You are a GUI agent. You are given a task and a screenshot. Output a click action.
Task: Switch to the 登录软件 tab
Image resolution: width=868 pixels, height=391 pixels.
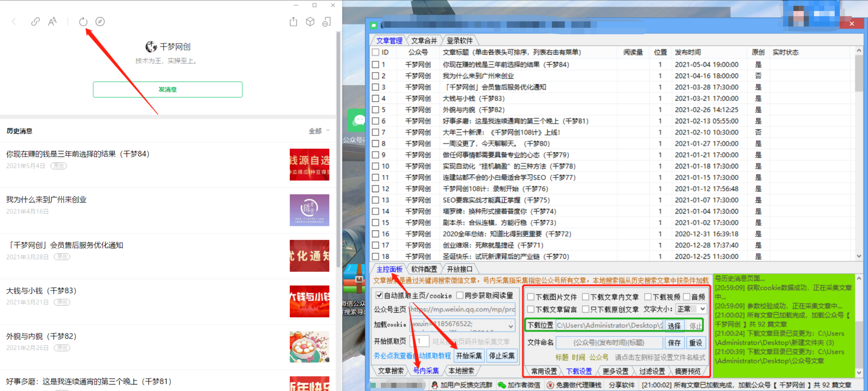[460, 41]
